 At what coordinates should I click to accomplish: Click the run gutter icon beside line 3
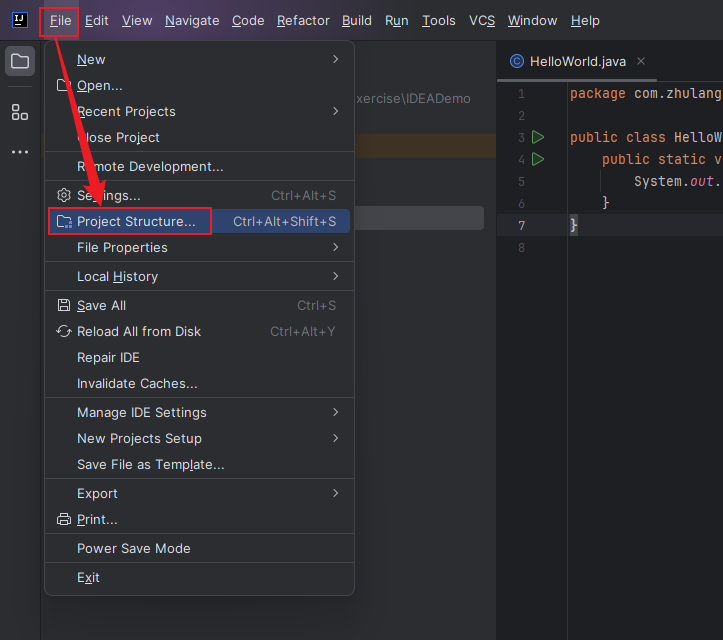click(x=538, y=137)
